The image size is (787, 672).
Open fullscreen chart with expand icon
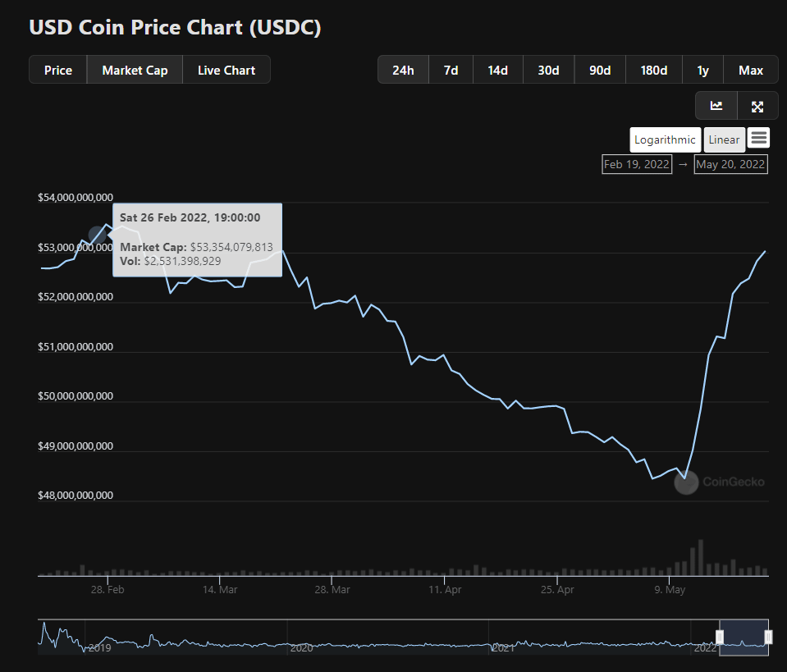[757, 106]
